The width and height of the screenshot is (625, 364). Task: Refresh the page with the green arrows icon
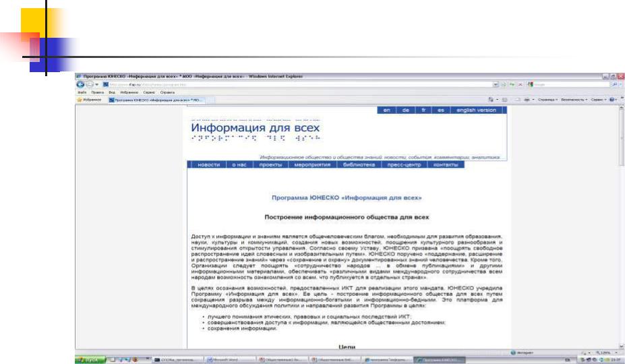512,84
